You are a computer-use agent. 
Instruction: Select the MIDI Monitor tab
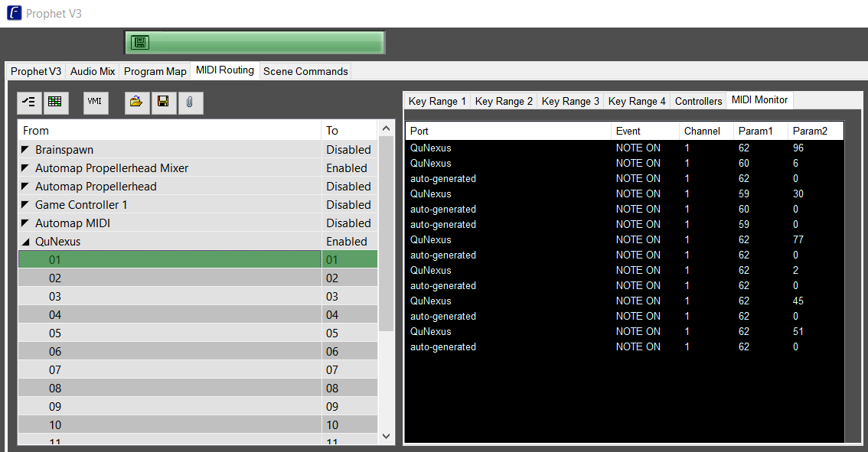(759, 100)
